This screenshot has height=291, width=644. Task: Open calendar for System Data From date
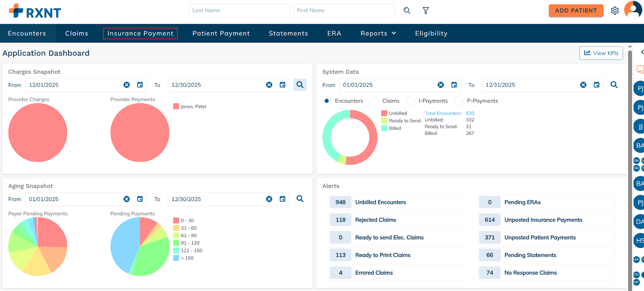tap(454, 85)
